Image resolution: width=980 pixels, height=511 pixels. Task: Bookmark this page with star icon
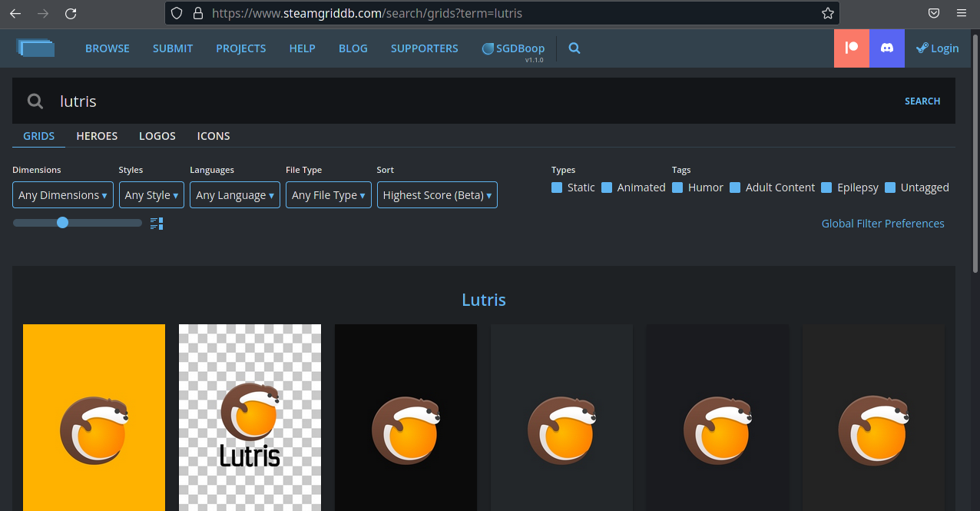coord(827,13)
